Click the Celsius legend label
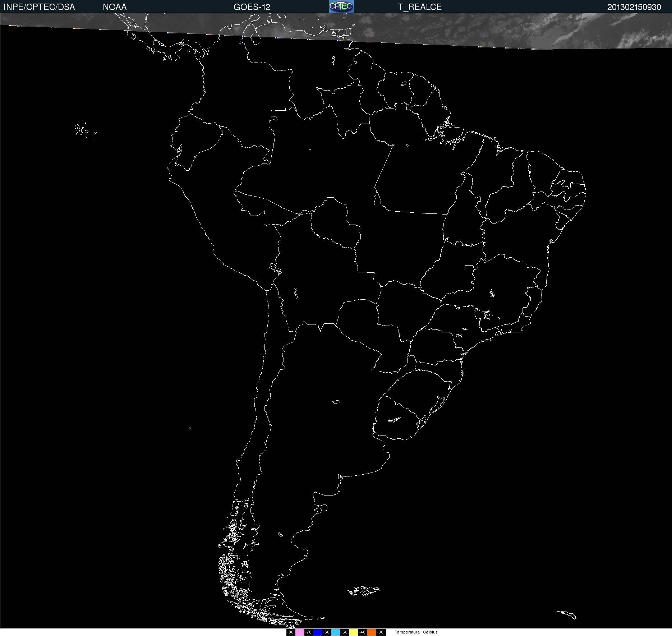 click(430, 632)
